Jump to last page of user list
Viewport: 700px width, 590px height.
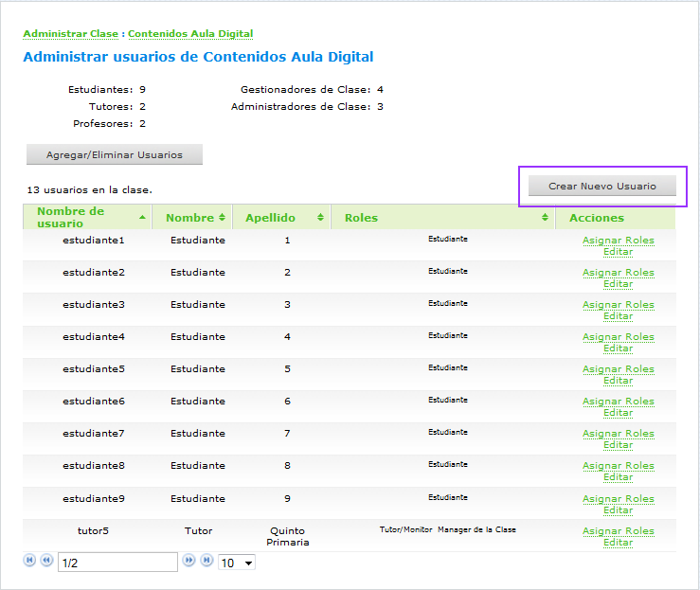click(206, 560)
